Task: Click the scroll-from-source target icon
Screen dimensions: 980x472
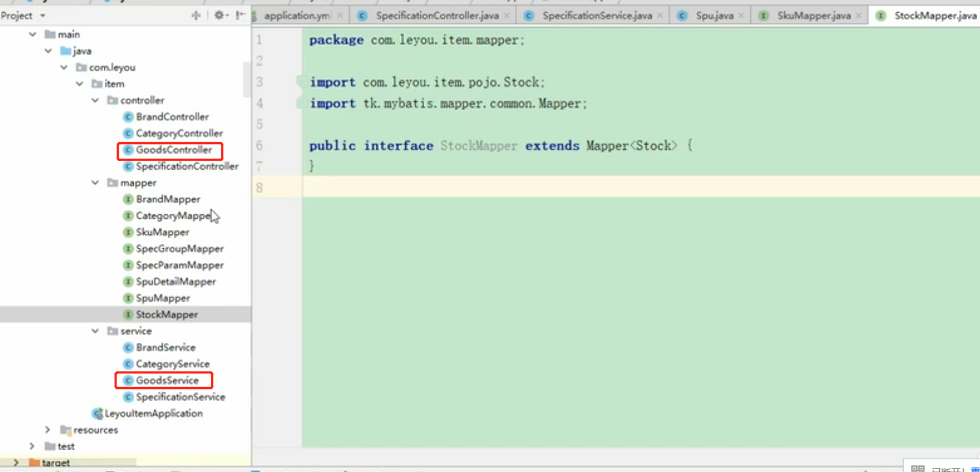Action: point(196,16)
